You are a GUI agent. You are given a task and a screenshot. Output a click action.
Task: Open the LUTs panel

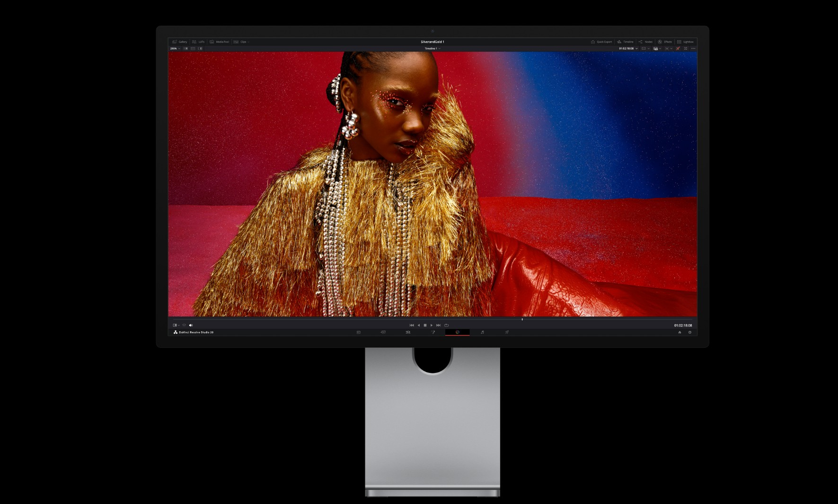pos(198,42)
